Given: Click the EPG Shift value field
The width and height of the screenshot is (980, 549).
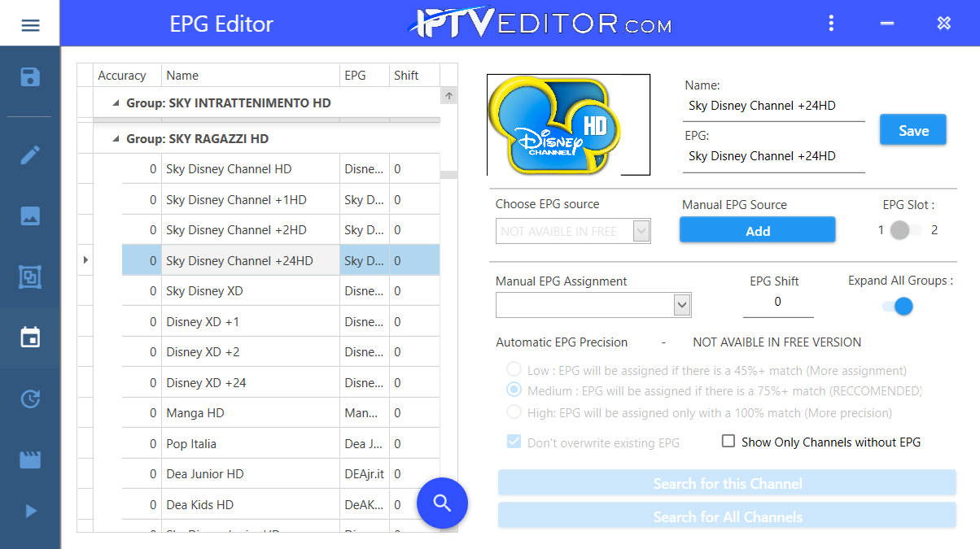Looking at the screenshot, I should (778, 302).
